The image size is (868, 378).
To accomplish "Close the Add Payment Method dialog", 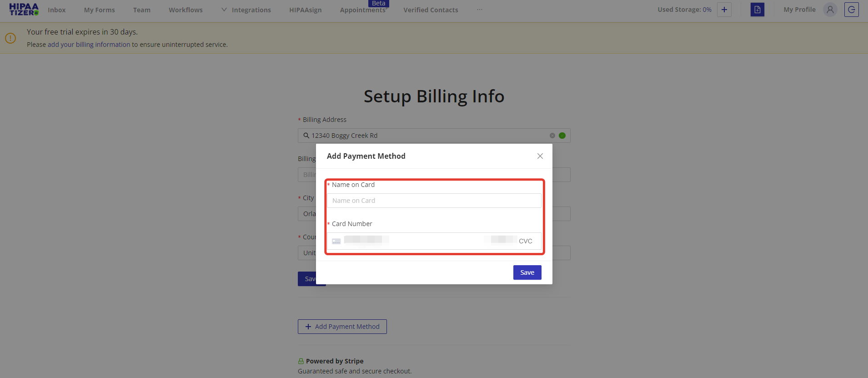I will pyautogui.click(x=540, y=156).
